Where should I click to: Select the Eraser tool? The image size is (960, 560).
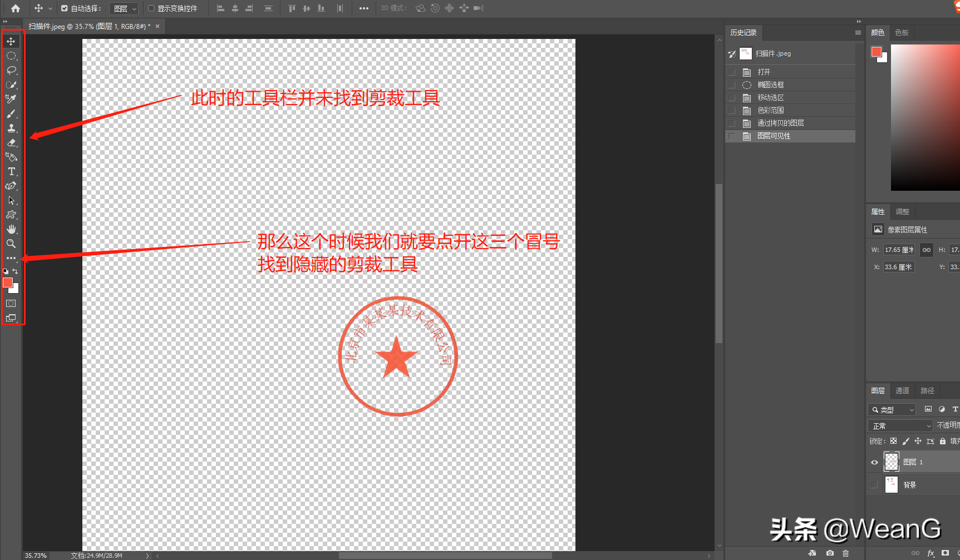coord(11,142)
